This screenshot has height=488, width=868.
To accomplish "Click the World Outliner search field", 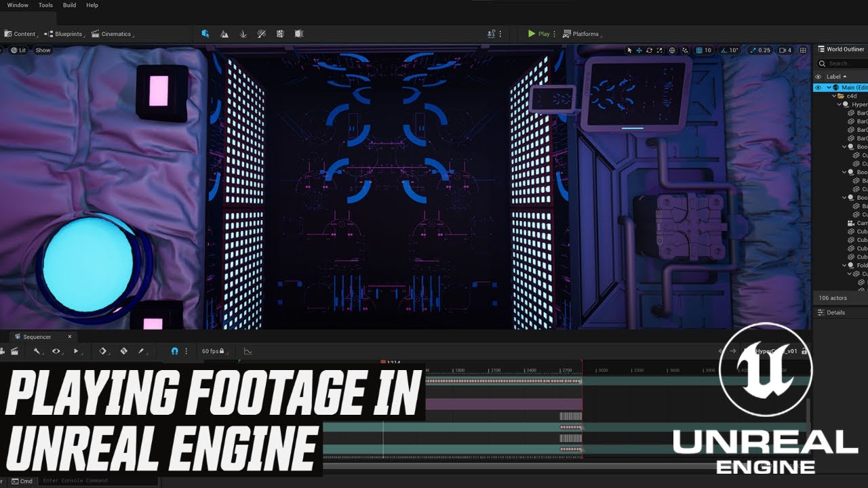I will (x=841, y=63).
